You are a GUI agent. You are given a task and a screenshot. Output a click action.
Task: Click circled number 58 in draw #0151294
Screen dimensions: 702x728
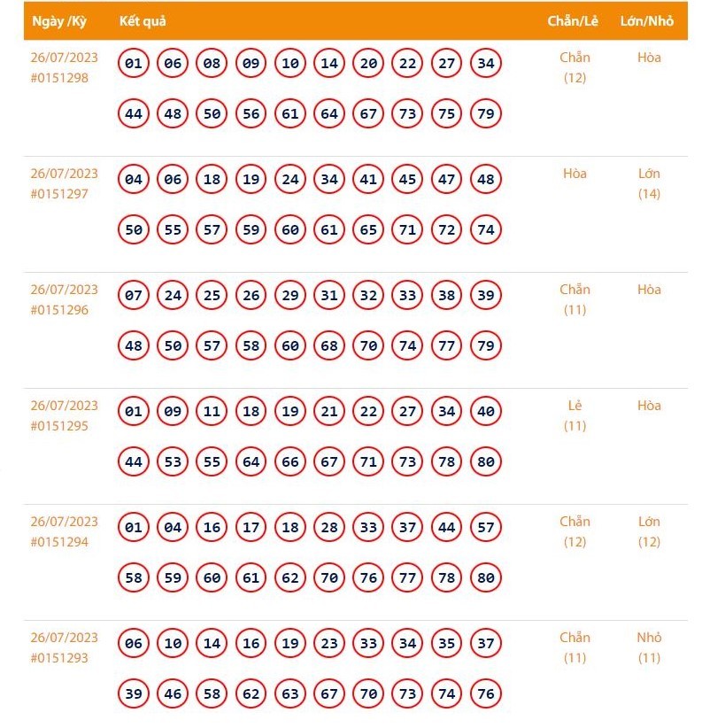coord(133,577)
